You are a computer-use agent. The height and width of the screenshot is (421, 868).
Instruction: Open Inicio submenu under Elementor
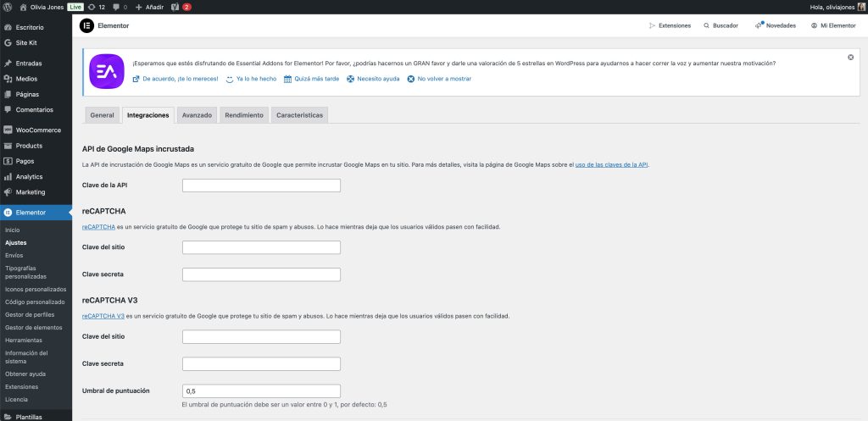12,230
